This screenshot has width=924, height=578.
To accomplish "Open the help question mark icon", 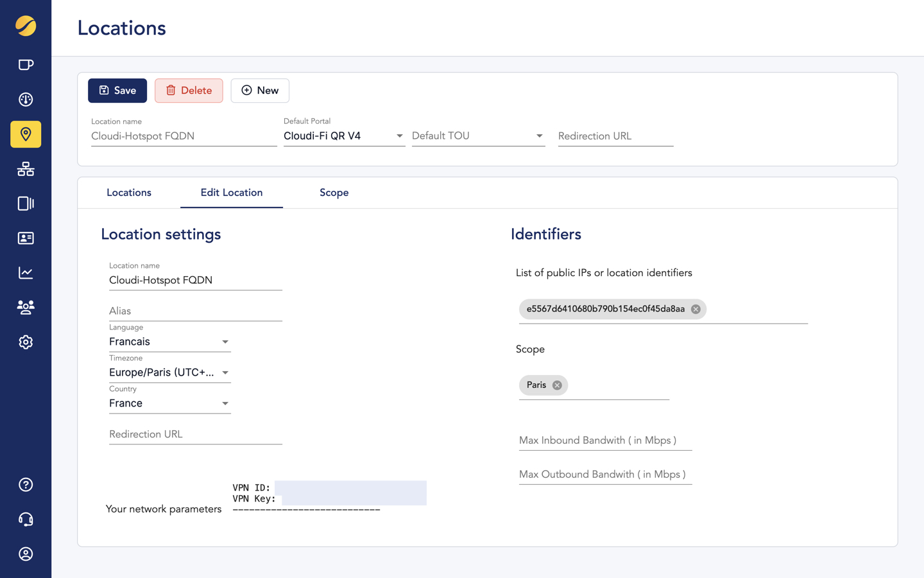I will tap(26, 484).
